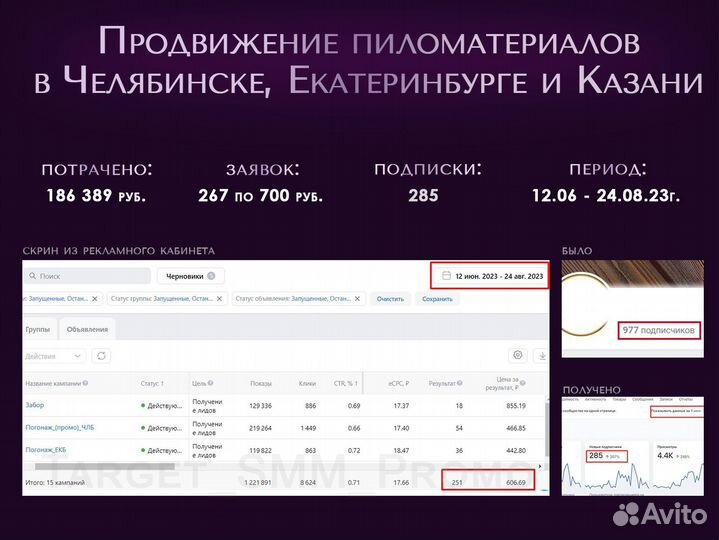Open the Погонаж_(промо)_ЧЛБ campaign link
Screen dimensions: 719x540
pyautogui.click(x=60, y=428)
